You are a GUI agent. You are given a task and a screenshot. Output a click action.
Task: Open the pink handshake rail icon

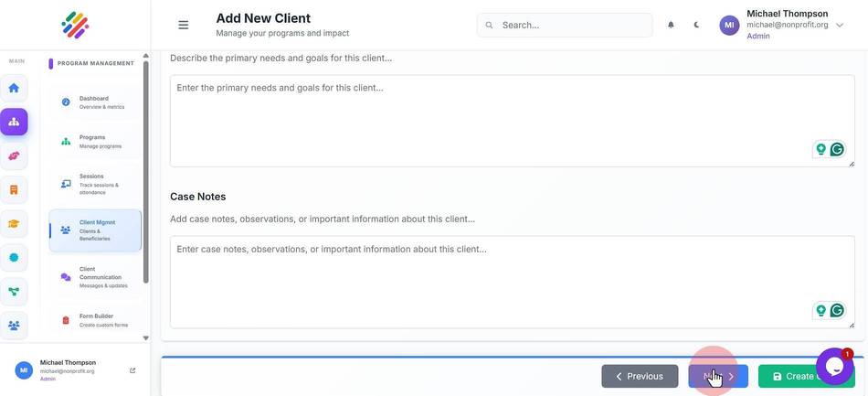click(14, 156)
